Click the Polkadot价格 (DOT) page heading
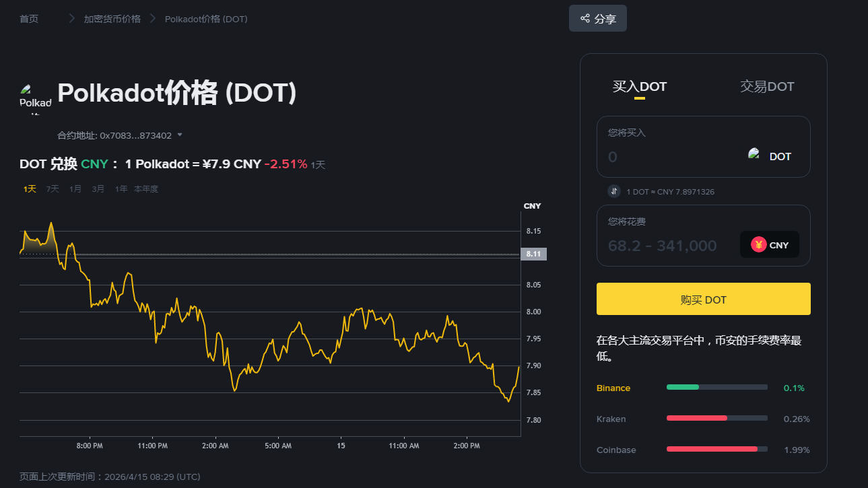The width and height of the screenshot is (868, 488). (x=177, y=93)
